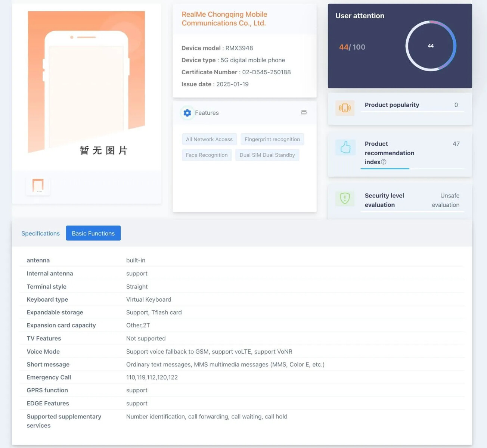Viewport: 487px width, 448px height.
Task: Select the small phone thumbnail image
Action: (38, 186)
